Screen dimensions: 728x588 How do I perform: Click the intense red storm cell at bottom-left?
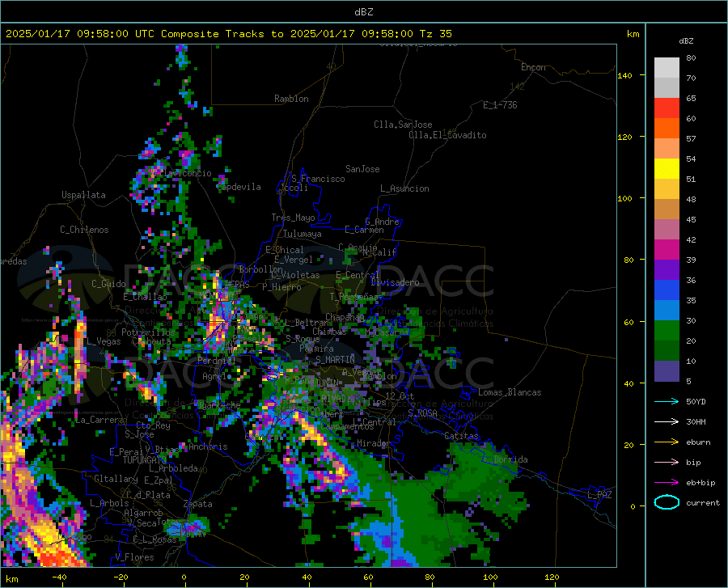[x=58, y=557]
